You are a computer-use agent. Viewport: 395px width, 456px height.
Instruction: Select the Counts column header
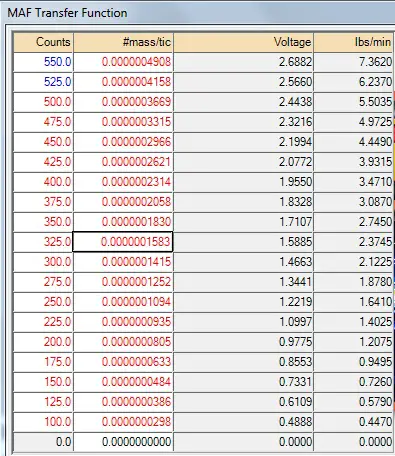43,42
